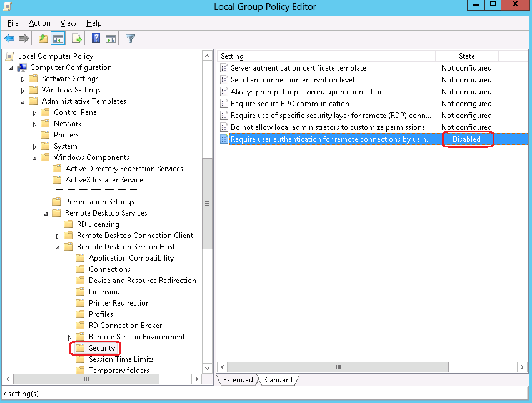Click the State column header
Image resolution: width=532 pixels, height=403 pixels.
pyautogui.click(x=466, y=56)
